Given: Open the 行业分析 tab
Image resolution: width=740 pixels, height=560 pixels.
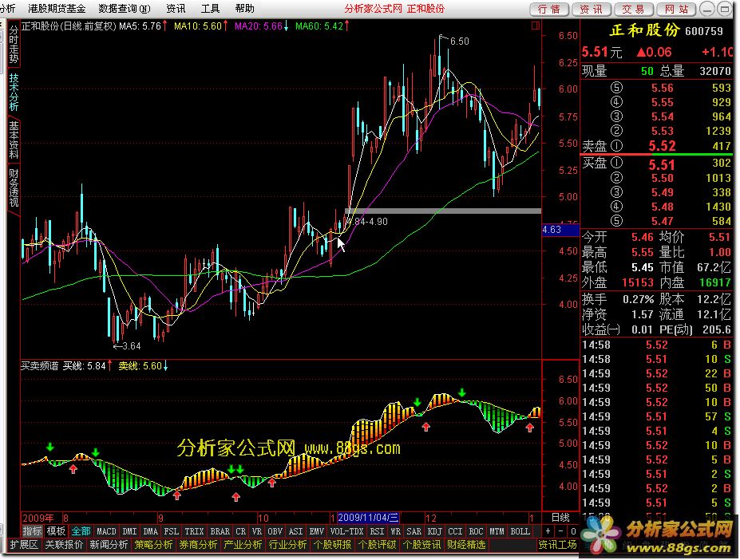Looking at the screenshot, I should tap(288, 545).
